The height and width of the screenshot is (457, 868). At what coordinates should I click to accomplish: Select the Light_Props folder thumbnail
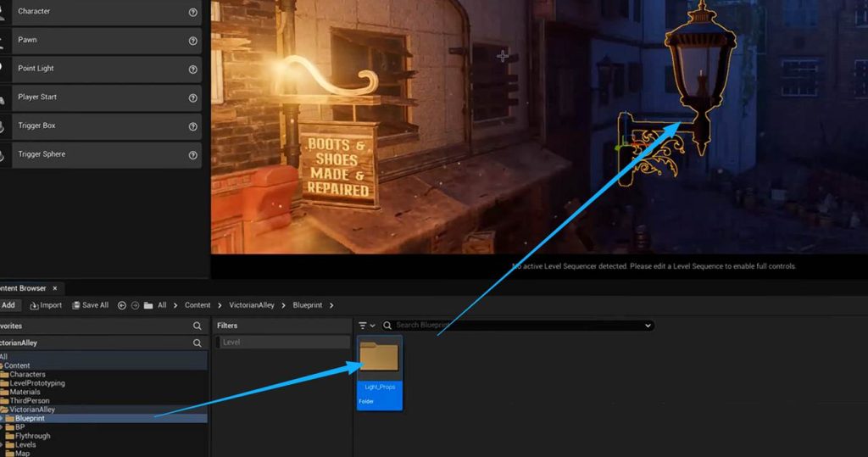point(380,358)
